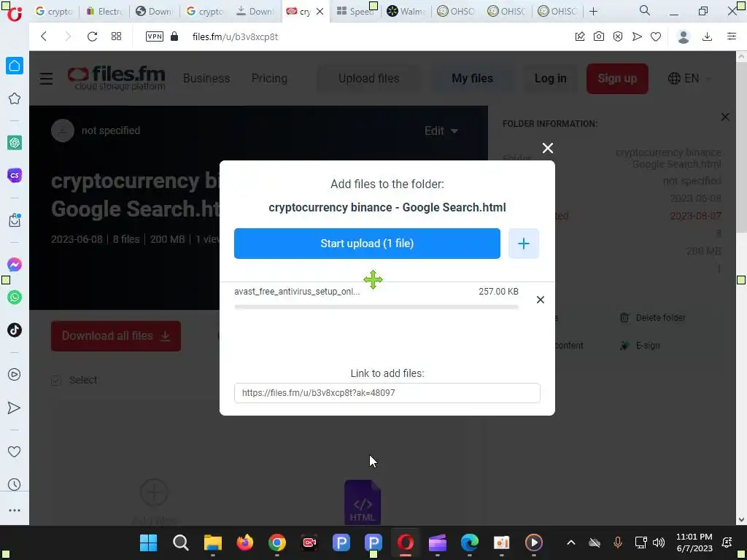Click the red Sign up button

point(617,78)
